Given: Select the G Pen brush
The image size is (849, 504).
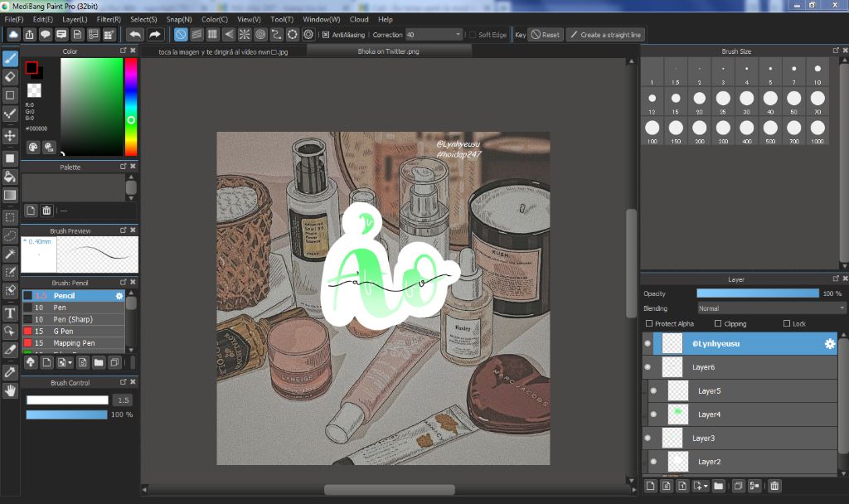Looking at the screenshot, I should coord(74,332).
